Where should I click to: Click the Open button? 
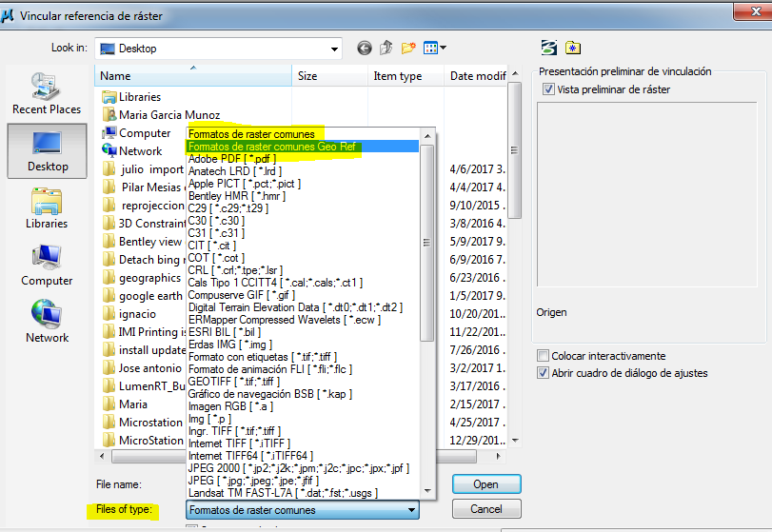(486, 484)
